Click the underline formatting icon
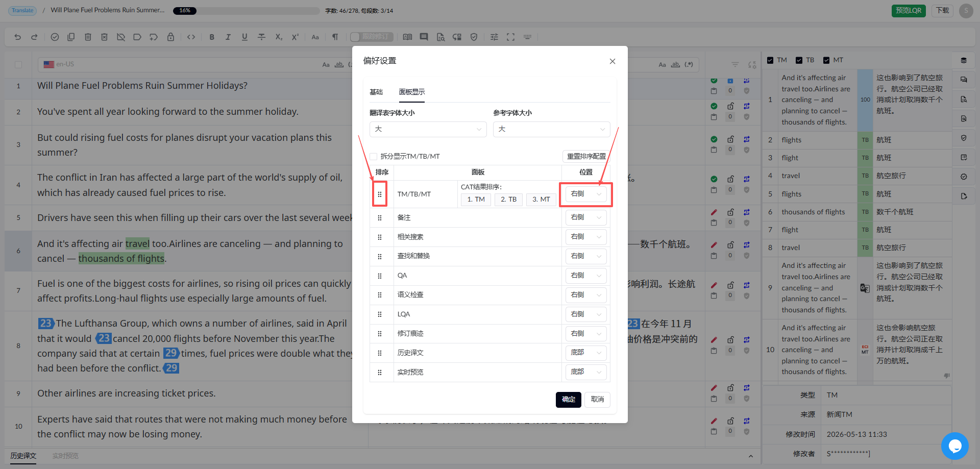The image size is (980, 469). [x=244, y=37]
